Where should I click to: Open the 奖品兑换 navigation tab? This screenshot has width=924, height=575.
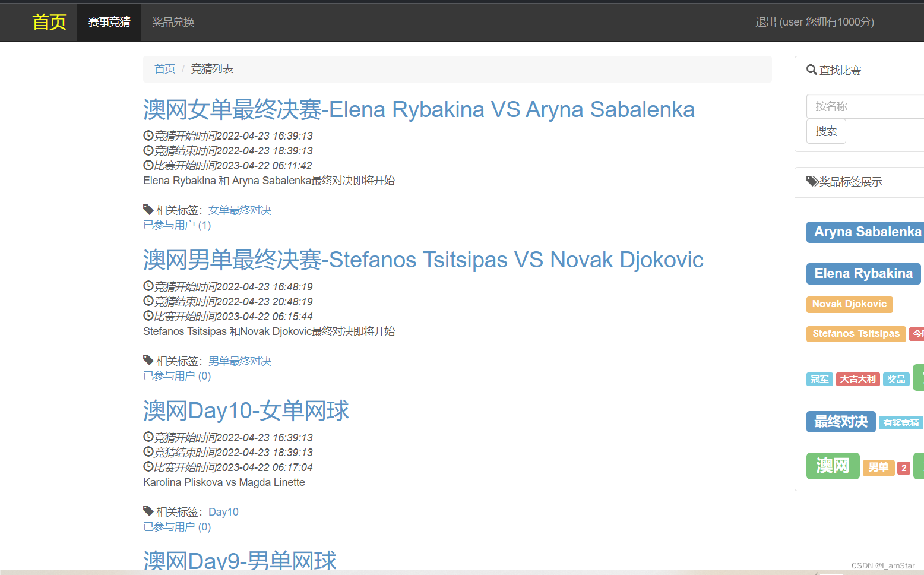click(x=173, y=22)
